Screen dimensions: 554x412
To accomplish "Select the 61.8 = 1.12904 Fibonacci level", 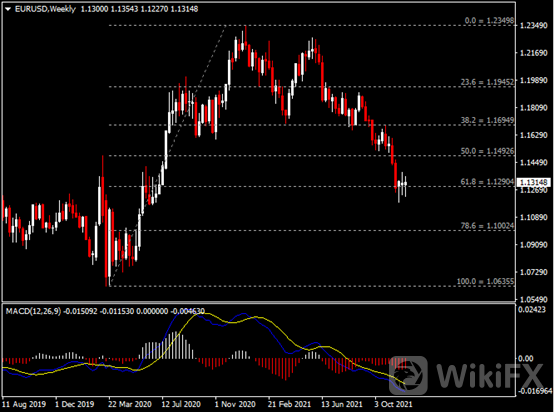I will pyautogui.click(x=487, y=182).
